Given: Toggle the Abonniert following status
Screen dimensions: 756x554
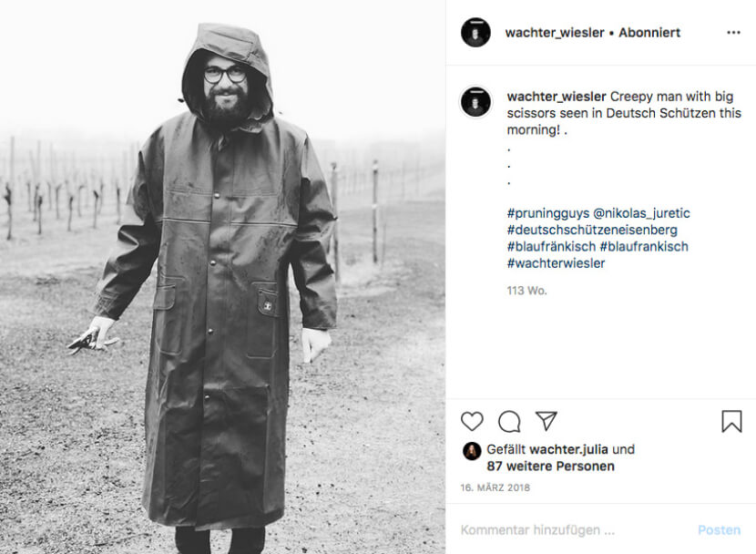Looking at the screenshot, I should 649,32.
